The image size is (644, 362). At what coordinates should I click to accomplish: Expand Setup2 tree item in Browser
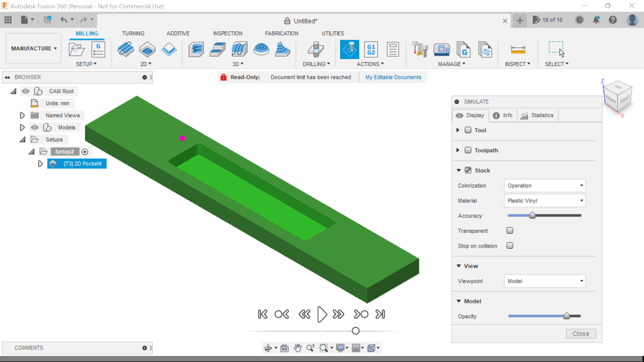pyautogui.click(x=32, y=151)
